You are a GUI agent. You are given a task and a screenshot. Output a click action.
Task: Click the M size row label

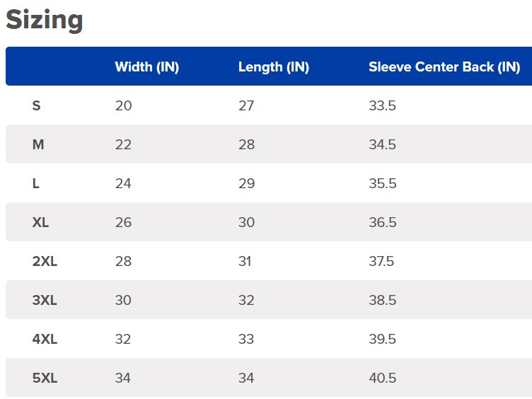(38, 145)
